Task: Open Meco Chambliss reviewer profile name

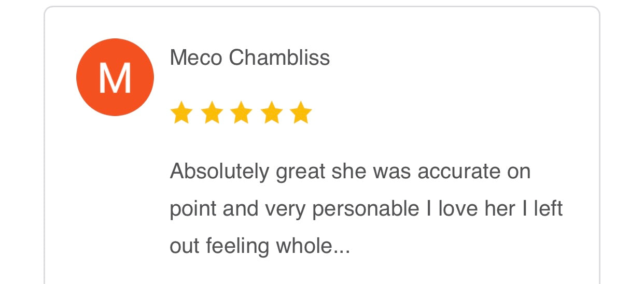Action: pyautogui.click(x=250, y=58)
